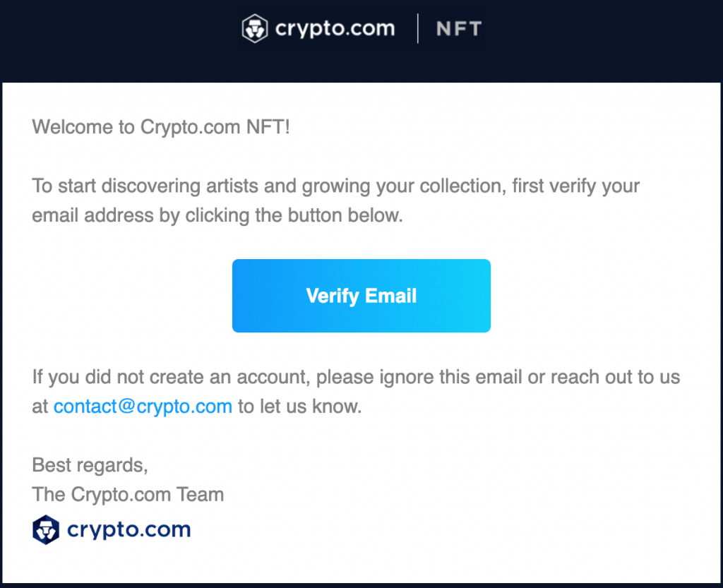Select the NFT label in the header
Viewport: 723px width, 588px height.
tap(459, 29)
